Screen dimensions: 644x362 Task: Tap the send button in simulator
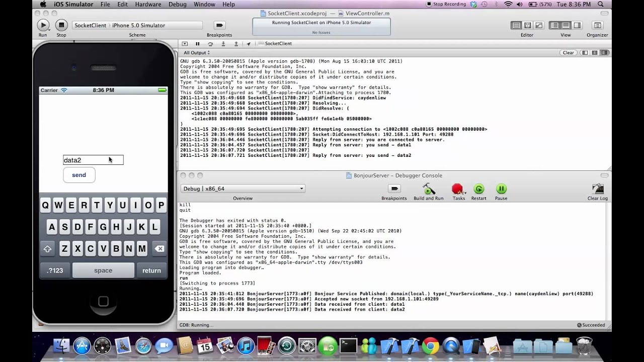coord(79,175)
